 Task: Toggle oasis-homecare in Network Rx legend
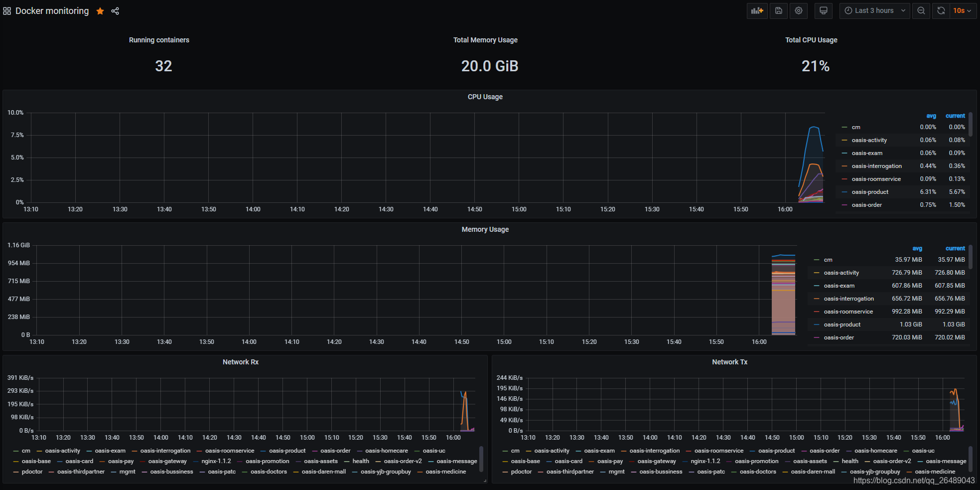click(387, 451)
